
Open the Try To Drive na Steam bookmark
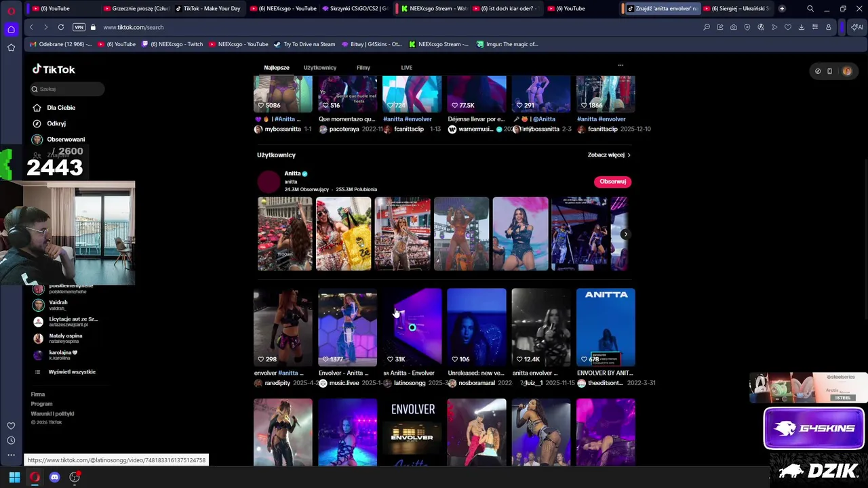[x=304, y=44]
